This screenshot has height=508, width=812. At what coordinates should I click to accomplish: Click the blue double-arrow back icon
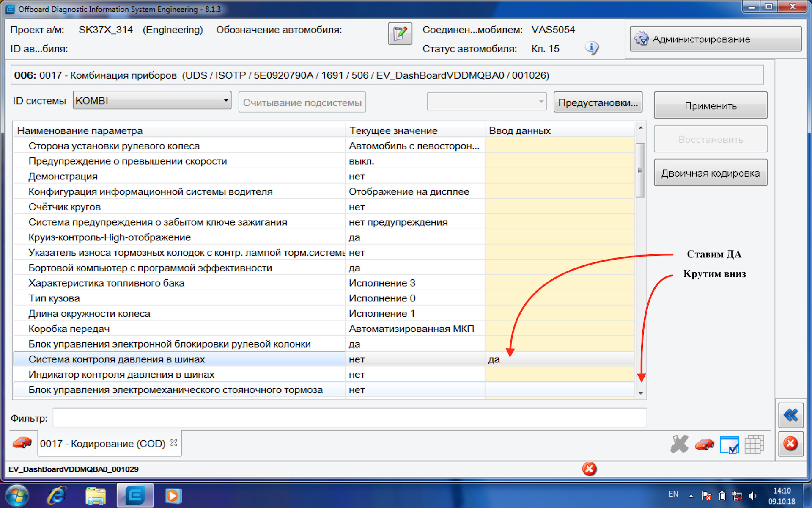[x=790, y=415]
